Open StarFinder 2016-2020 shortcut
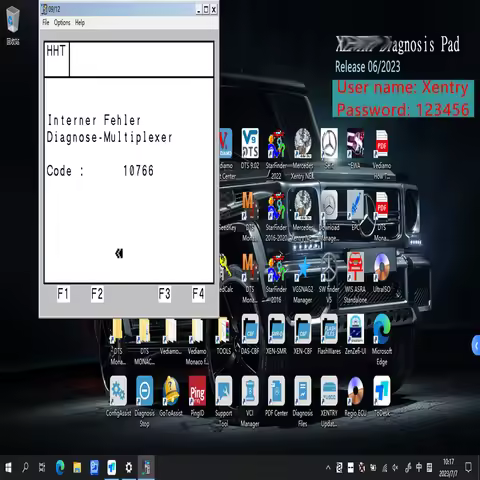 276,216
